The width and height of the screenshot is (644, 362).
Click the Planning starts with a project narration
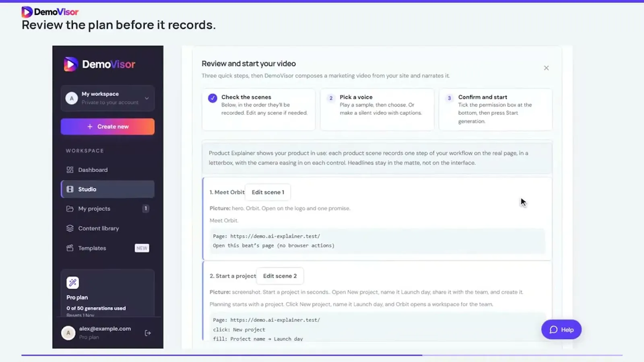(x=351, y=304)
